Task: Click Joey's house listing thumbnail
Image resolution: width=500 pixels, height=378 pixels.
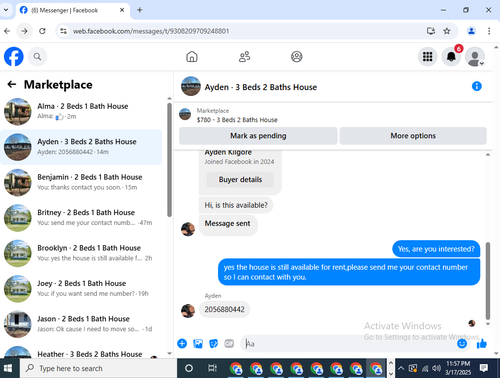Action: pos(18,289)
